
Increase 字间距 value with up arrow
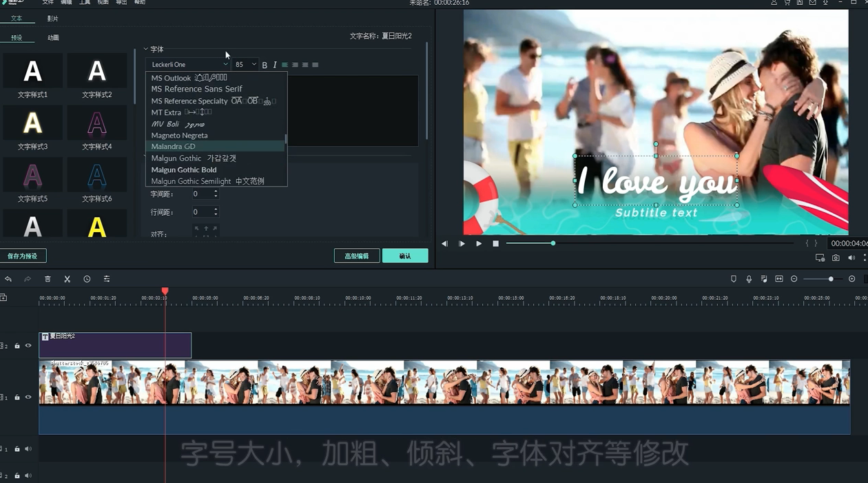pyautogui.click(x=216, y=192)
